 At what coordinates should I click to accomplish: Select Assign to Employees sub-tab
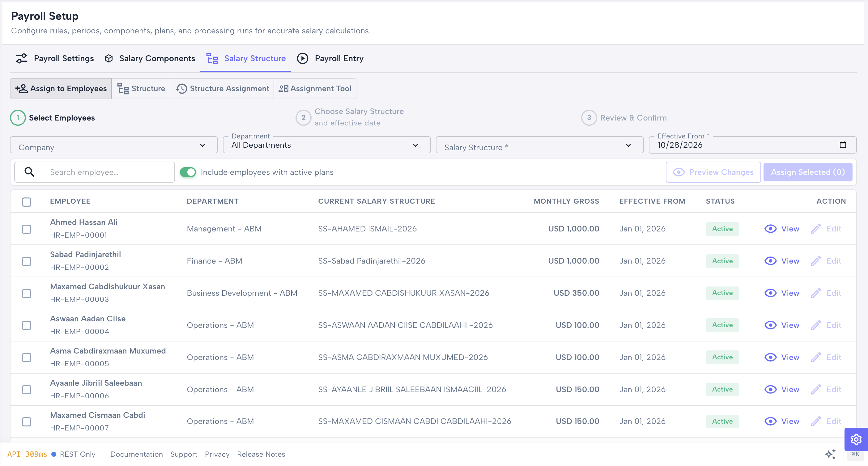[61, 89]
